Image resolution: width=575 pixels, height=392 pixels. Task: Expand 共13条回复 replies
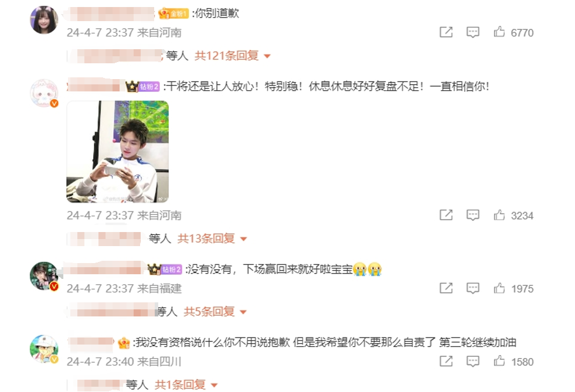[x=212, y=238]
